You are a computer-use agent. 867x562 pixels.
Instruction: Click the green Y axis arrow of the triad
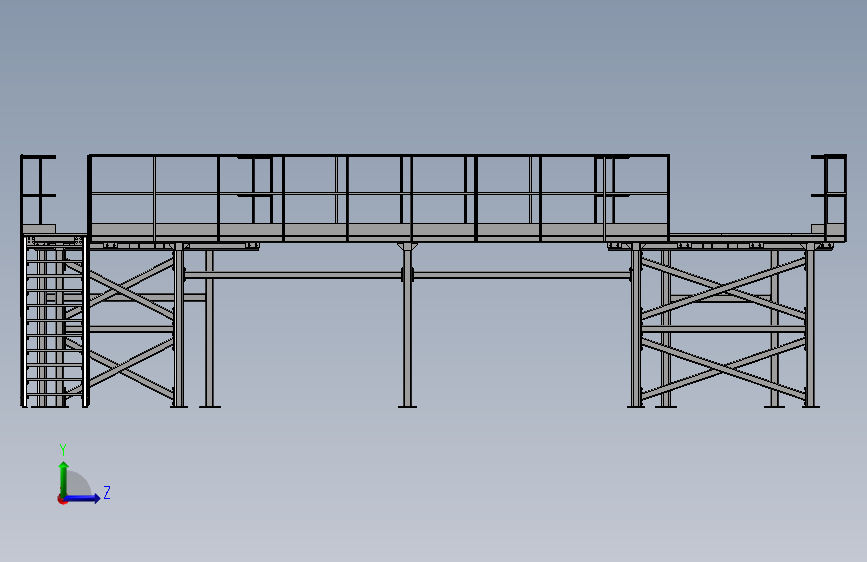click(x=64, y=478)
